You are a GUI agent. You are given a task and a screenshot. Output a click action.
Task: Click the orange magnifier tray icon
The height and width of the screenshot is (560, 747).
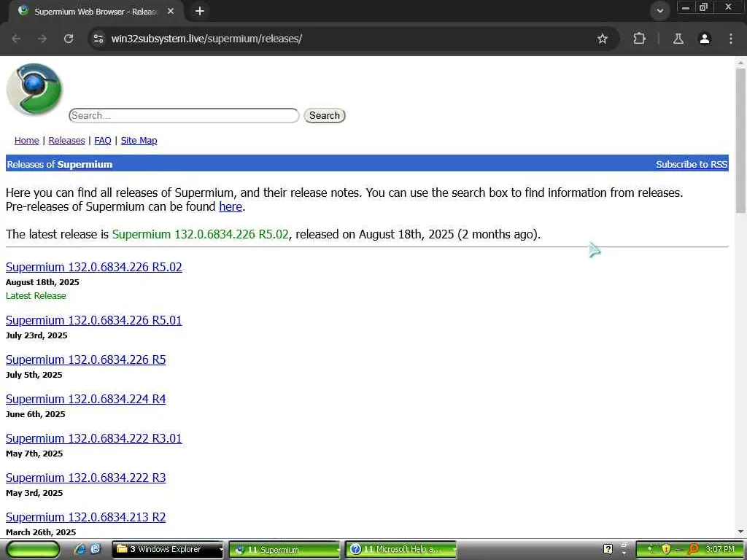click(x=692, y=549)
